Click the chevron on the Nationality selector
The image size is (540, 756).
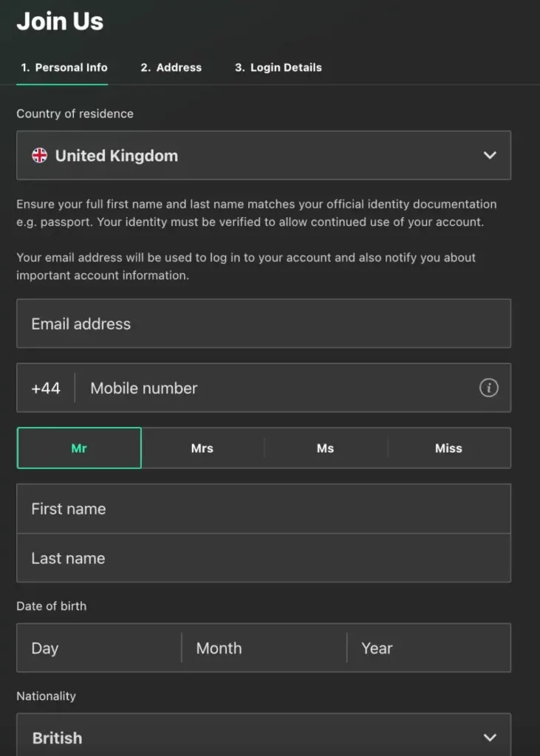click(489, 737)
